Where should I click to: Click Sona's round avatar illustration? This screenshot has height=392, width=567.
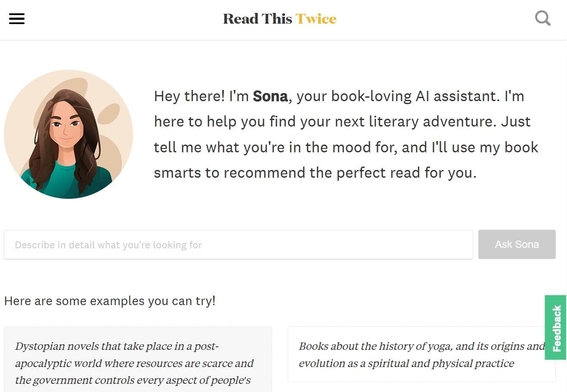click(68, 134)
